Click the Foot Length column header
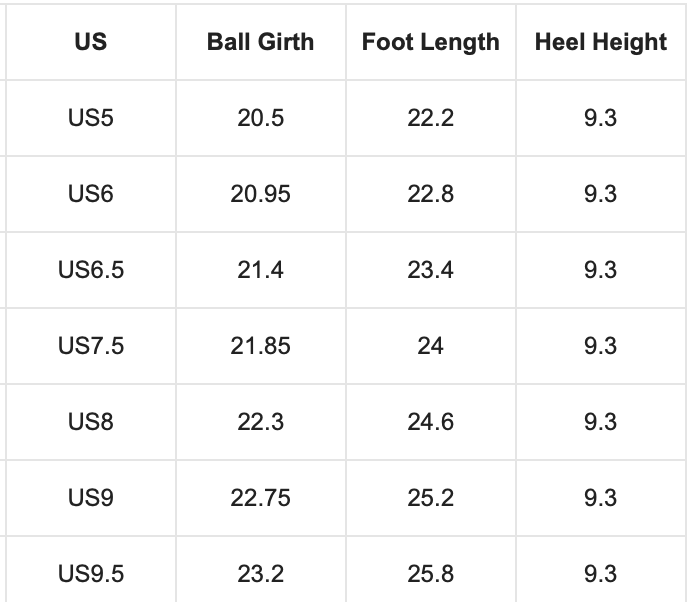Image resolution: width=692 pixels, height=602 pixels. (431, 42)
